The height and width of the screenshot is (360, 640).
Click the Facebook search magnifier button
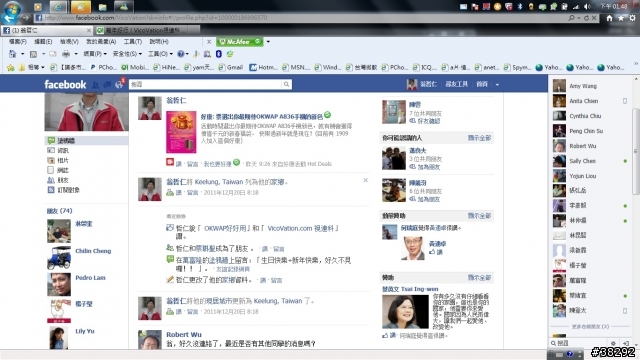tap(287, 84)
